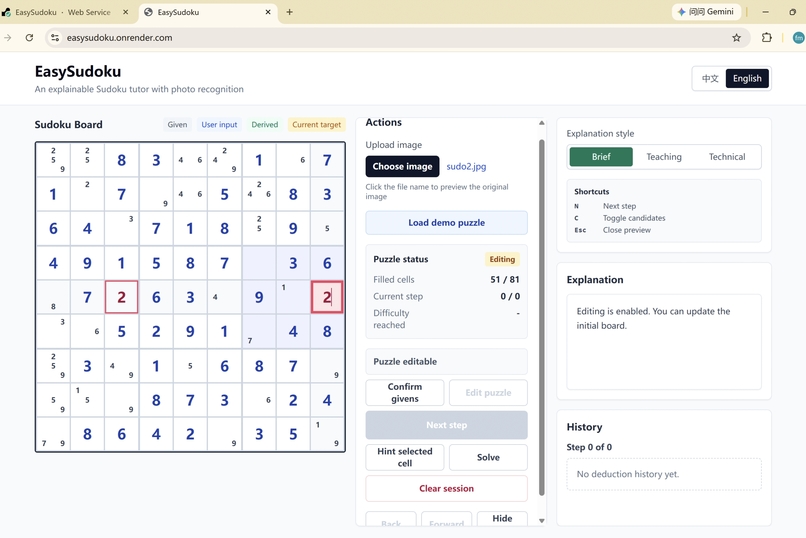Click the Hide button at panel bottom
Screen dimensions: 806x538
pyautogui.click(x=502, y=518)
